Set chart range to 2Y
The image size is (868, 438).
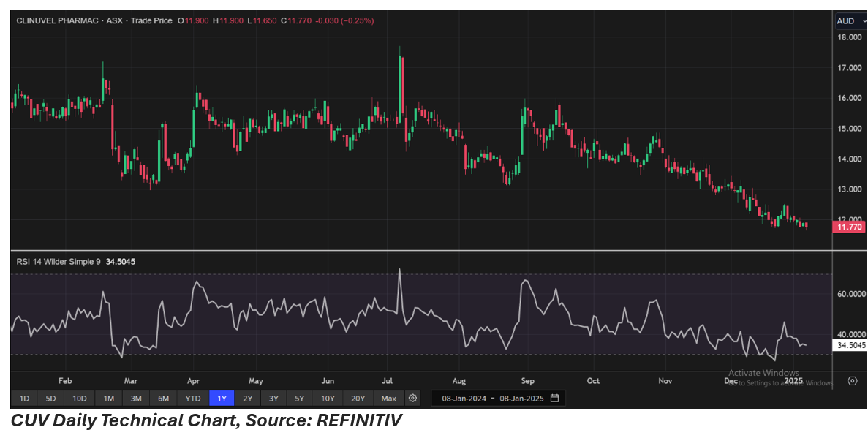click(x=247, y=399)
